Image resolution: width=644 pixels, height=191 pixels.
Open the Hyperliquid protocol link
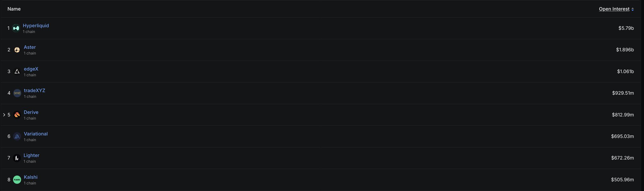coord(36,26)
